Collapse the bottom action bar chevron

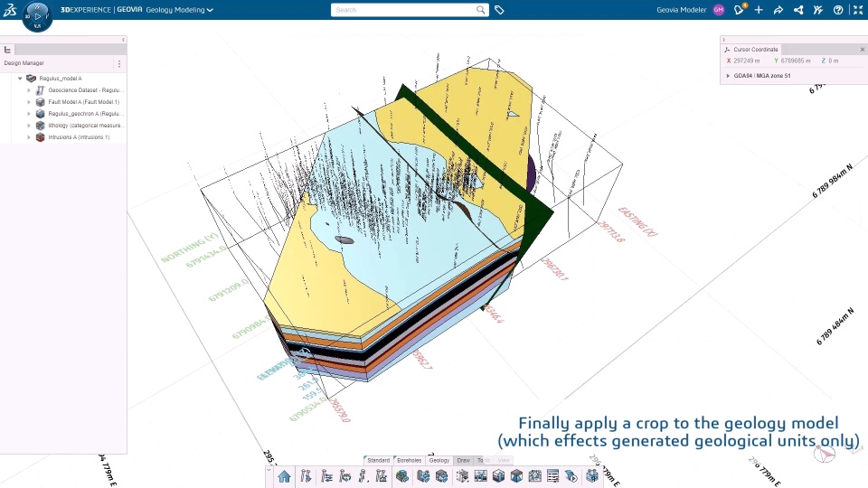(x=269, y=469)
